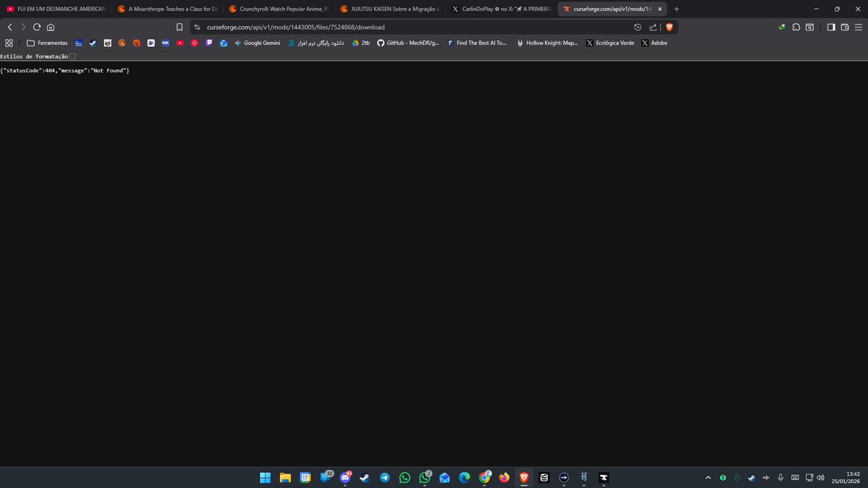Open Brave Shields lion icon in address bar
868x488 pixels.
[669, 27]
